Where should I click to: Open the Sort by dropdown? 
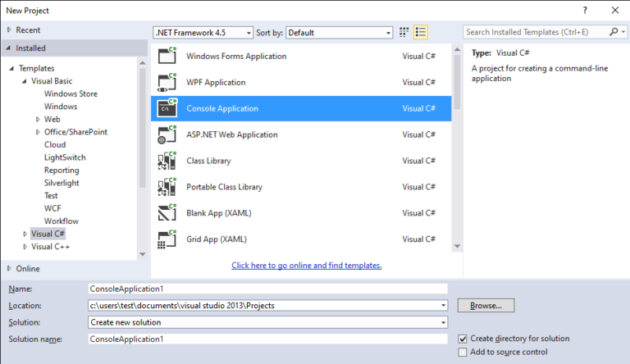(340, 33)
